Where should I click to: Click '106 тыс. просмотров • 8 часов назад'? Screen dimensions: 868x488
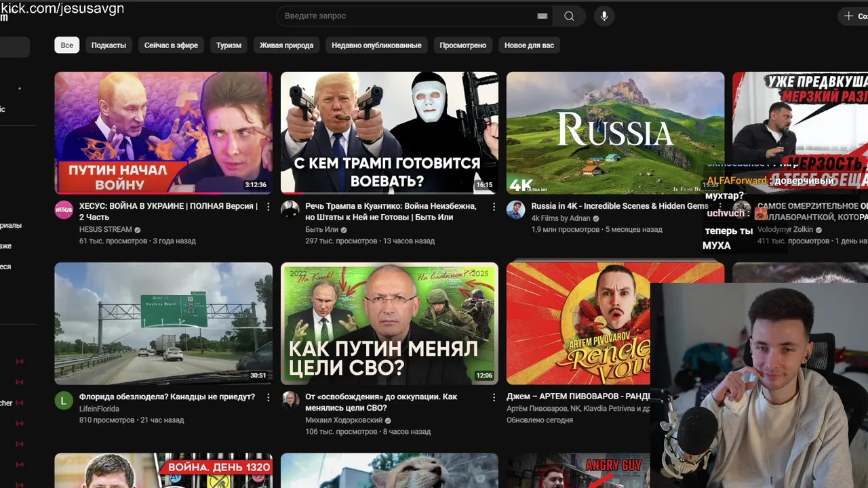(x=368, y=432)
